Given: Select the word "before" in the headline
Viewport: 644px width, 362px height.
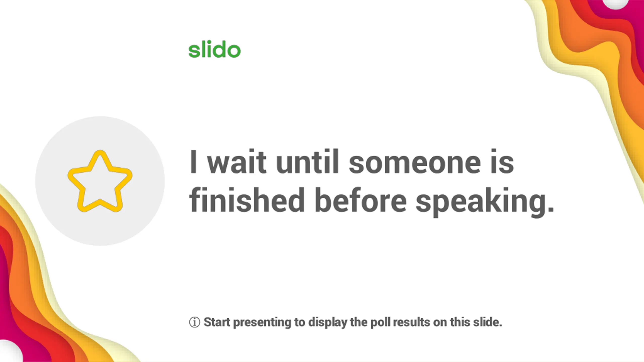Looking at the screenshot, I should point(360,200).
